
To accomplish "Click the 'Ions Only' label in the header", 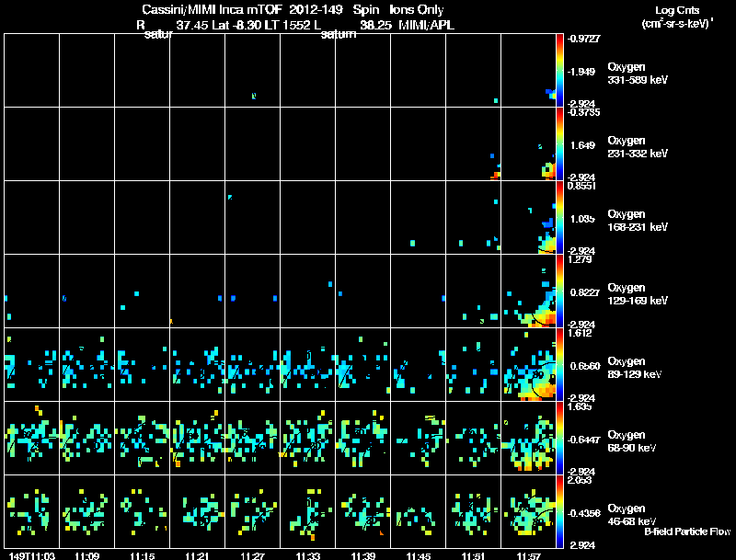I will click(417, 10).
